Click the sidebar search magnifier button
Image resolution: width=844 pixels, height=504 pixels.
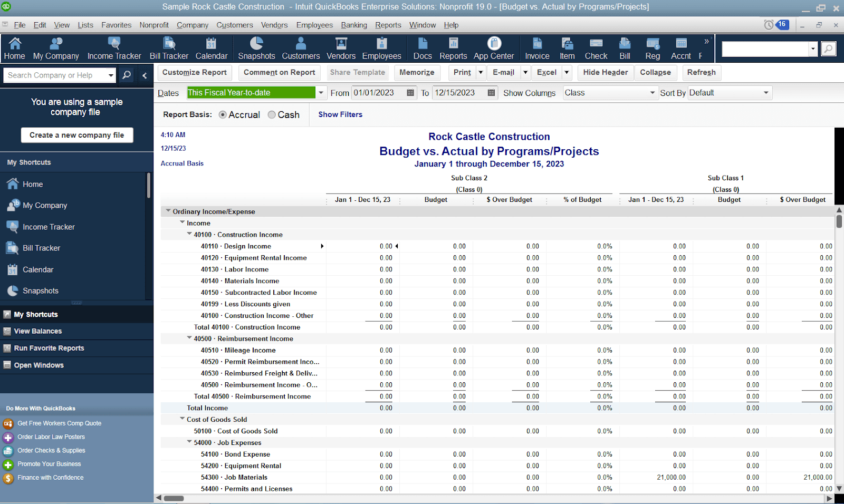(127, 75)
